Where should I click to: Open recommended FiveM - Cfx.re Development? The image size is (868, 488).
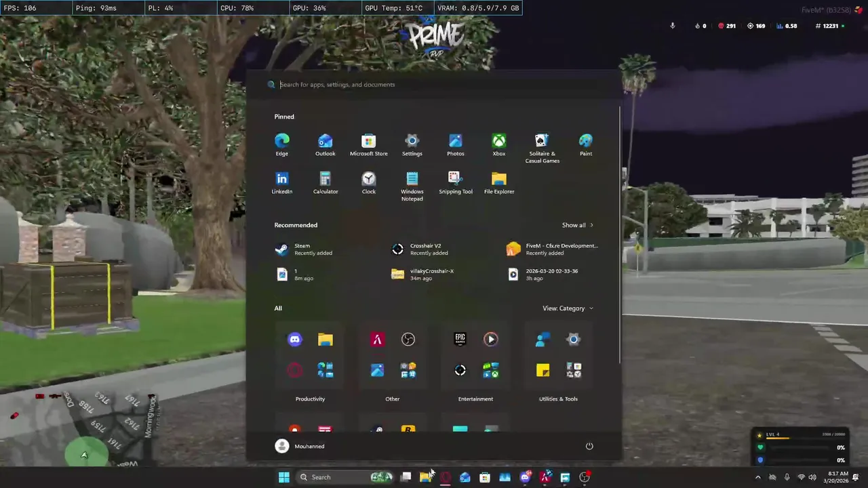(553, 249)
